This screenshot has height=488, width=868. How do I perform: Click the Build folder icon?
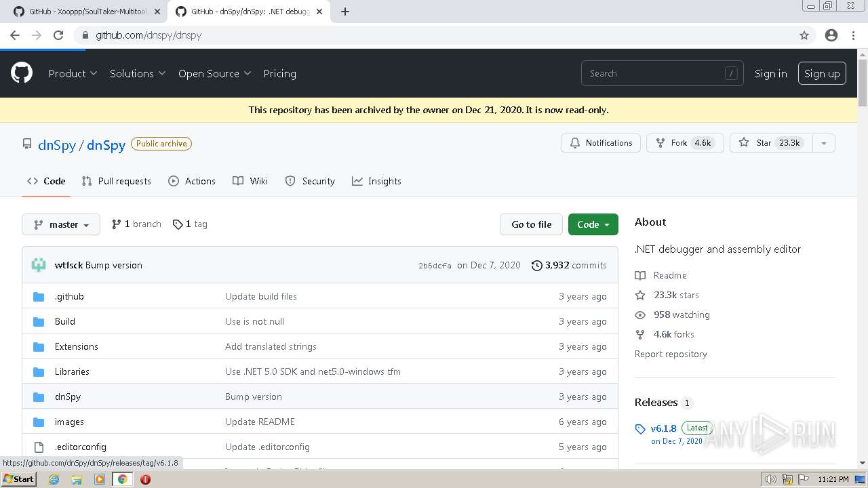point(39,321)
